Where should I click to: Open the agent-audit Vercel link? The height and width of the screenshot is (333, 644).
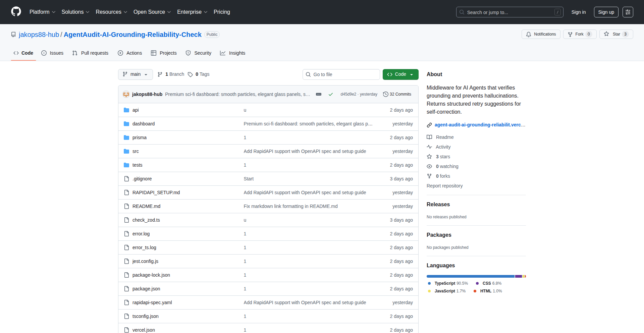click(x=480, y=125)
